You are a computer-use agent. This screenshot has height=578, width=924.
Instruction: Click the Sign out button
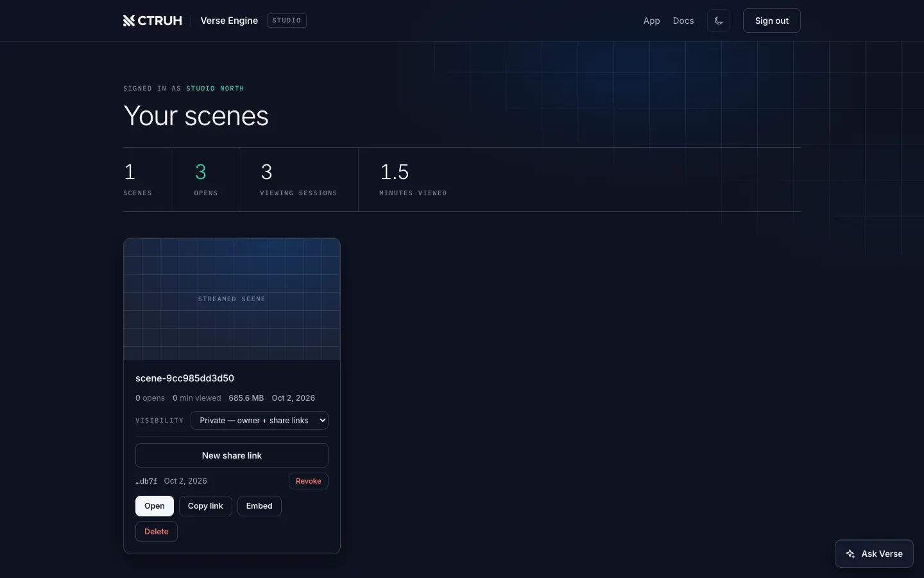point(771,21)
